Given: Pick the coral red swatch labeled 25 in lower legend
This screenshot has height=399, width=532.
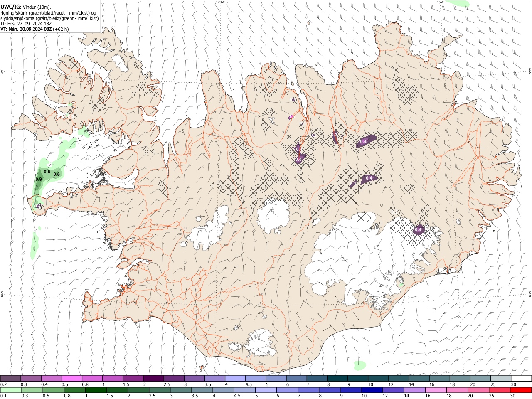Looking at the screenshot, I should pos(499,390).
